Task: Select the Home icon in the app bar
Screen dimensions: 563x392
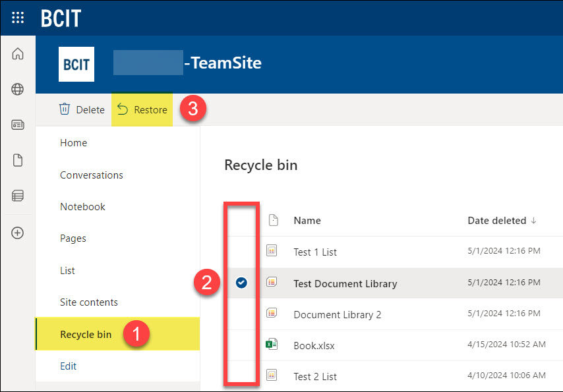Action: pyautogui.click(x=18, y=54)
